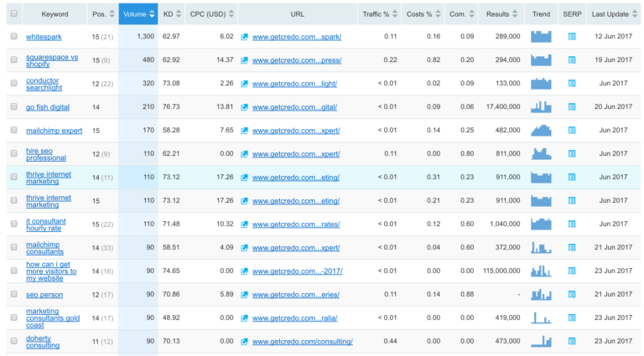Image resolution: width=644 pixels, height=356 pixels.
Task: Open external link icon for go fish digital
Action: pyautogui.click(x=244, y=107)
